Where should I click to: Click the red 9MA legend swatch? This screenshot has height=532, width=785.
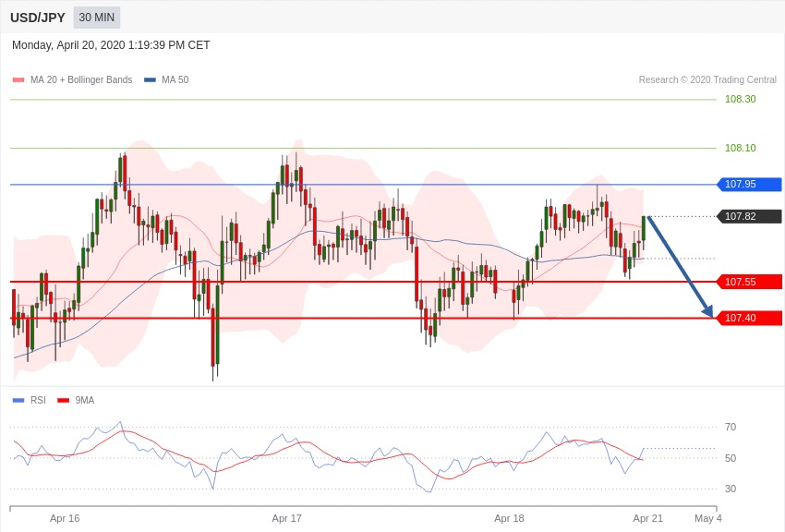pyautogui.click(x=63, y=400)
